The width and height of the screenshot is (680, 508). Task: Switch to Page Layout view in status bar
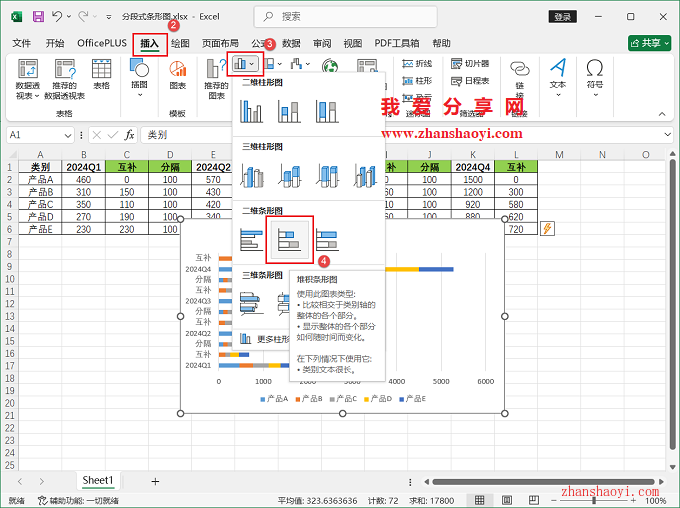(x=505, y=499)
